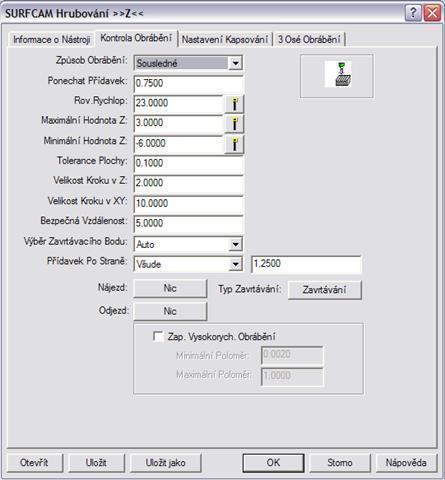Go to the 3 Osé Obrábění tab
Image resolution: width=445 pixels, height=480 pixels.
click(x=309, y=39)
